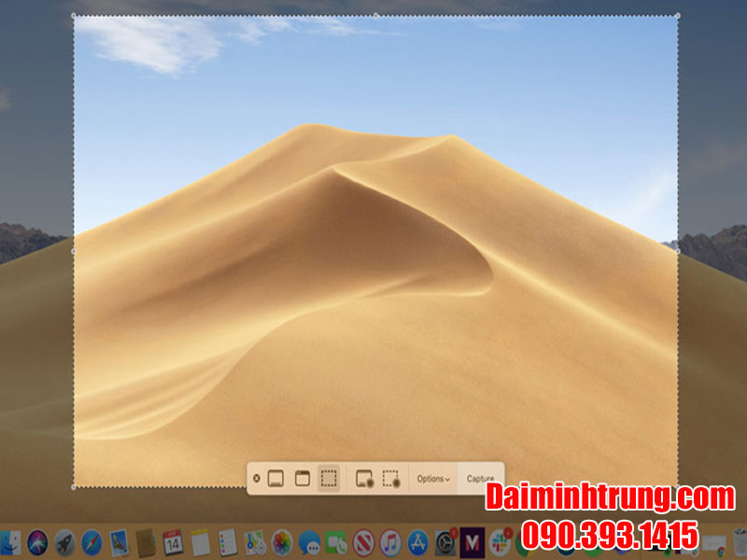Close the screenshot toolbar
Screen dimensions: 747x560
pyautogui.click(x=257, y=479)
